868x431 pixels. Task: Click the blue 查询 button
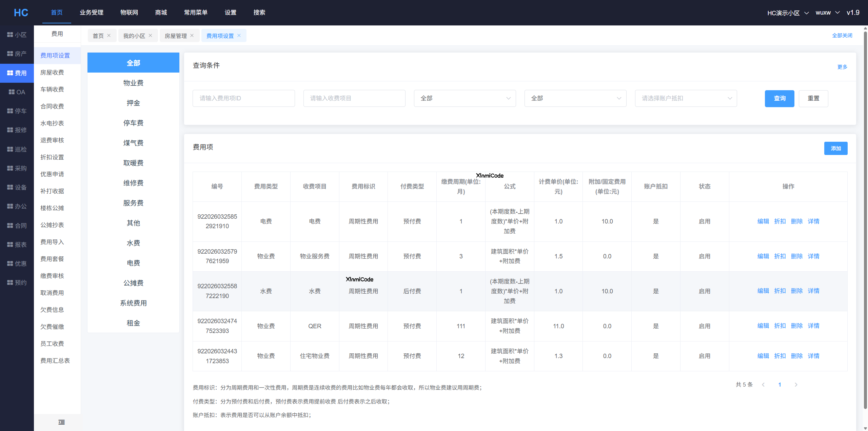click(779, 98)
